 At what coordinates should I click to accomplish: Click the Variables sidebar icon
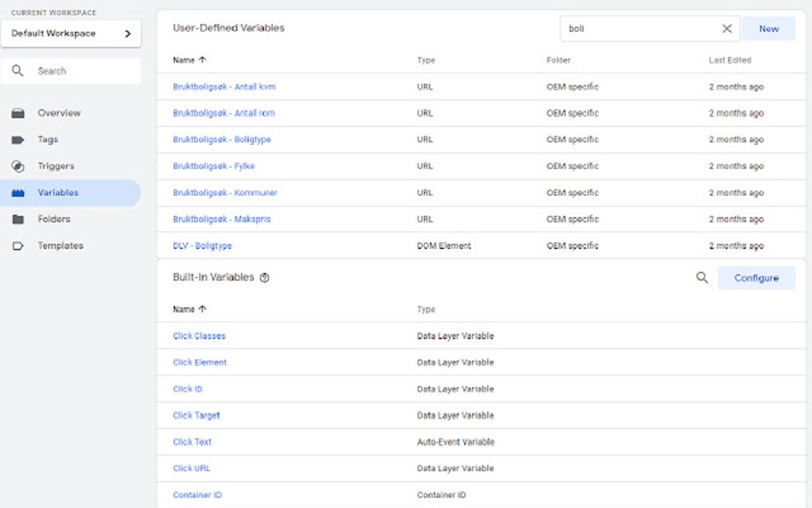click(x=20, y=192)
